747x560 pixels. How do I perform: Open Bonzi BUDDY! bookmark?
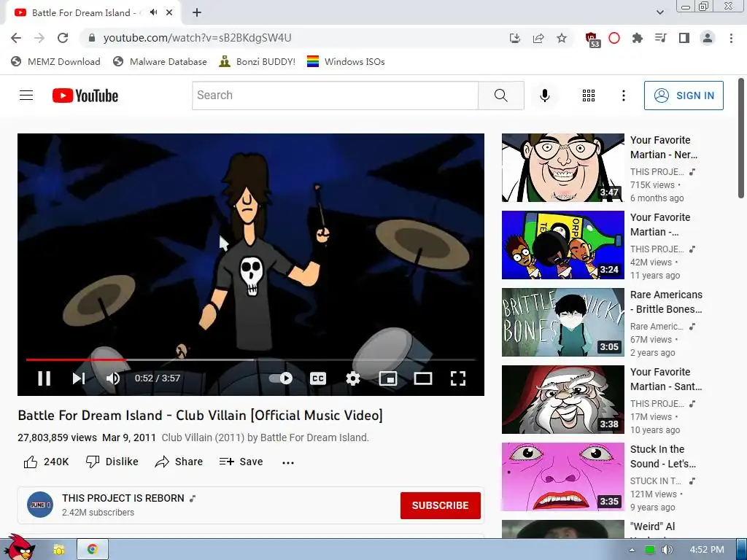(x=258, y=61)
